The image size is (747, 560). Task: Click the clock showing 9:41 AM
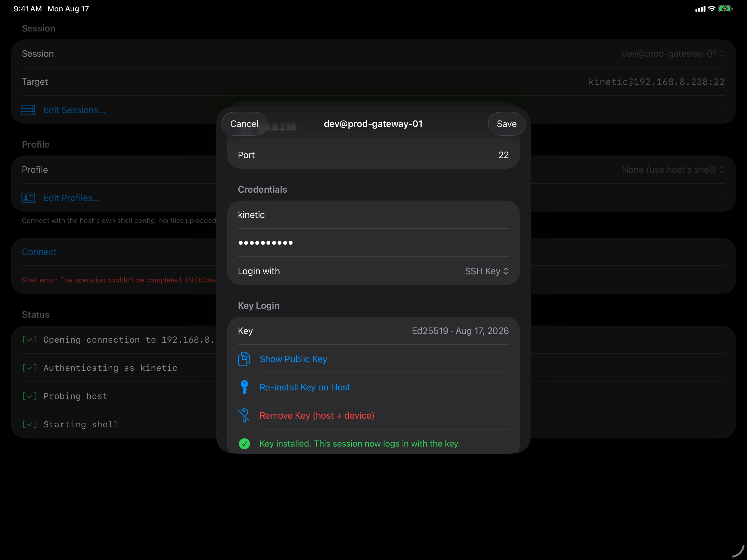coord(28,9)
